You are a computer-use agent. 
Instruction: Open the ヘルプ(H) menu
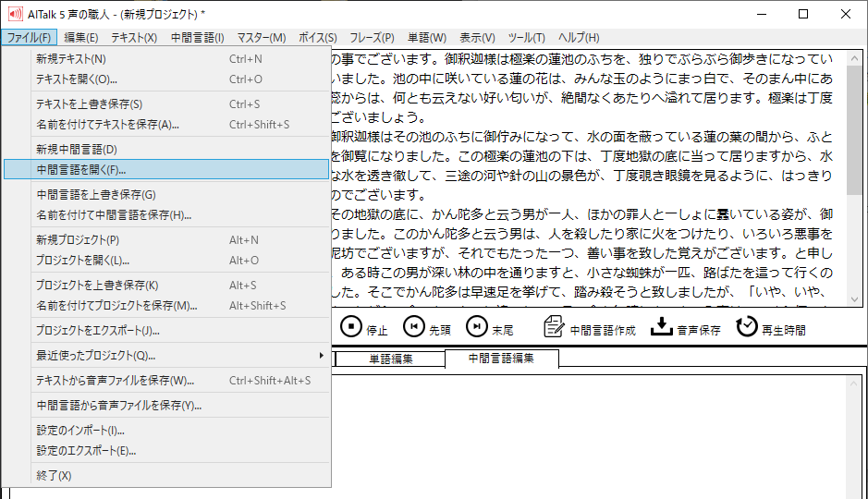579,38
